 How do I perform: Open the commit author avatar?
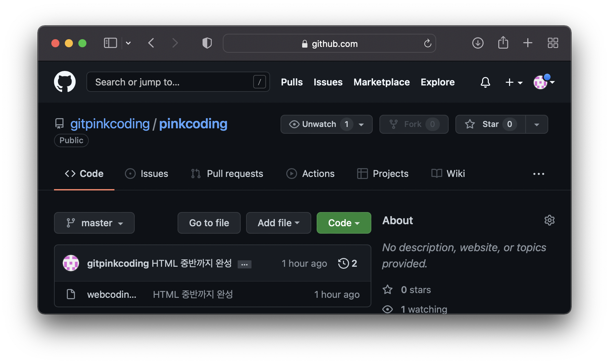[71, 263]
